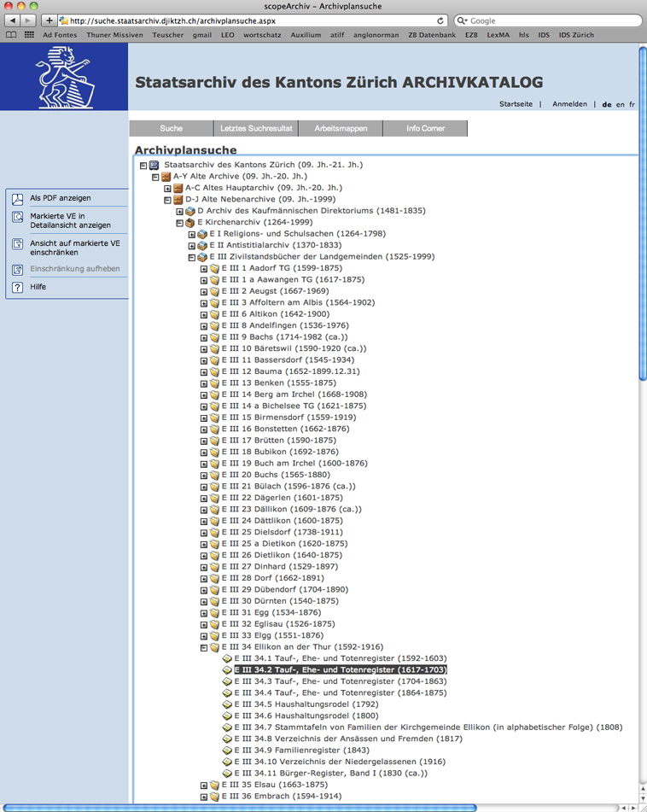Open bookmarks book icon in bookmarks bar

(x=11, y=35)
